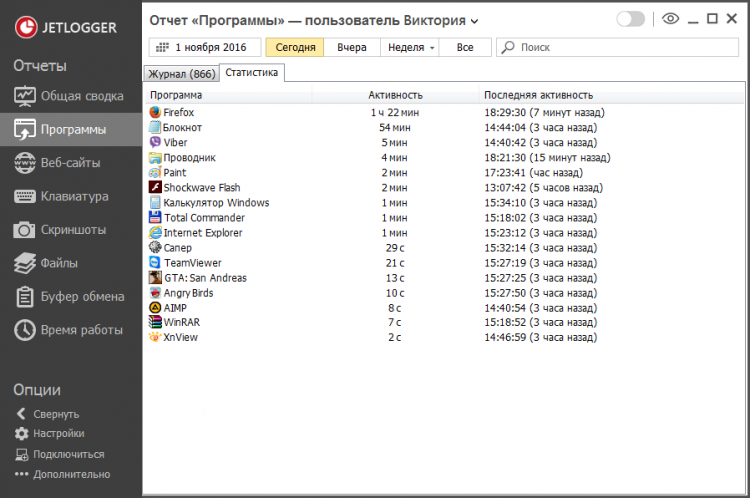This screenshot has width=750, height=498.
Task: Switch to the Журнал (866) tab
Action: tap(182, 74)
